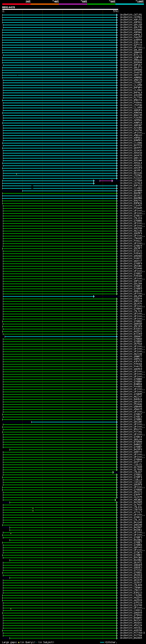Open hit UniRef100_Q86A67
The image size is (146, 644).
click(x=131, y=337)
